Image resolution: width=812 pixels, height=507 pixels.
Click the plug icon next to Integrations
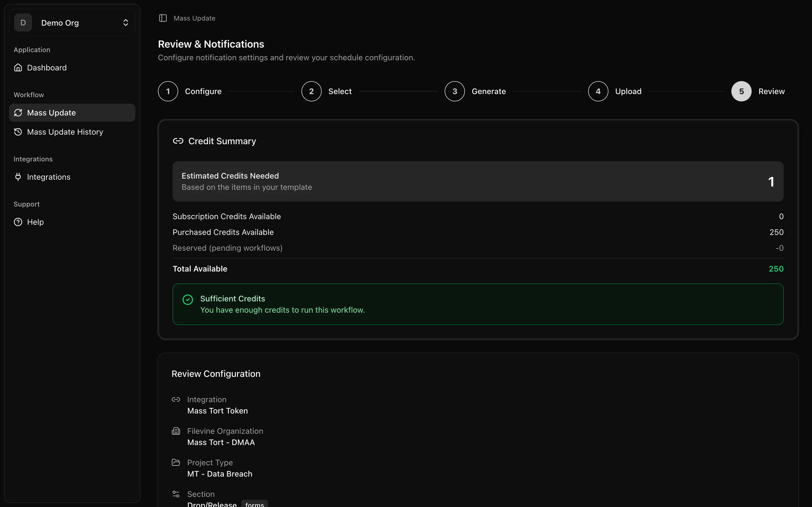[x=18, y=177]
